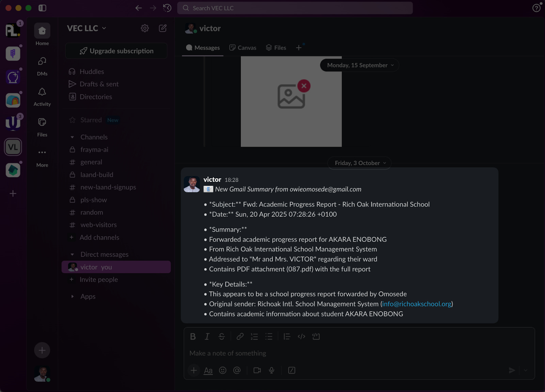Open Activity bell in navigation rail
545x392 pixels.
[x=42, y=96]
